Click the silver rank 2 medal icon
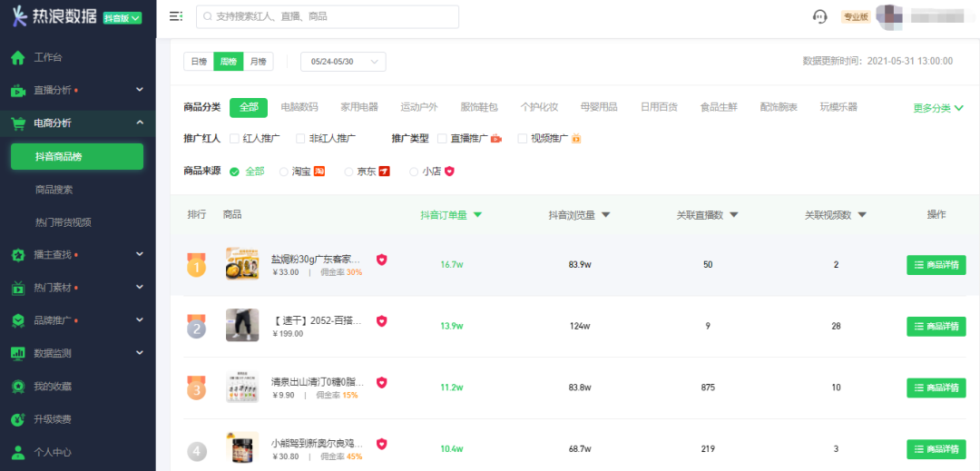Viewport: 980px width, 471px height. pyautogui.click(x=196, y=327)
